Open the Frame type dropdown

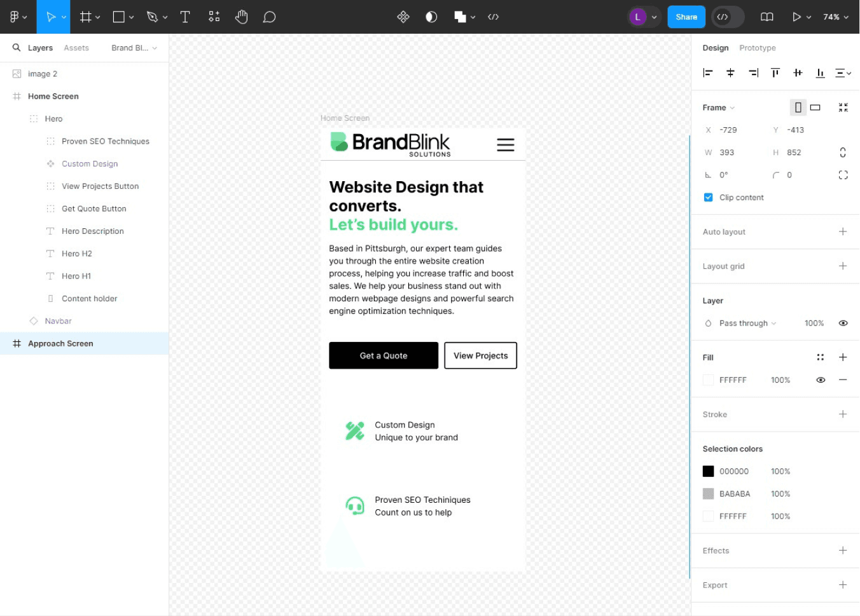pos(719,107)
